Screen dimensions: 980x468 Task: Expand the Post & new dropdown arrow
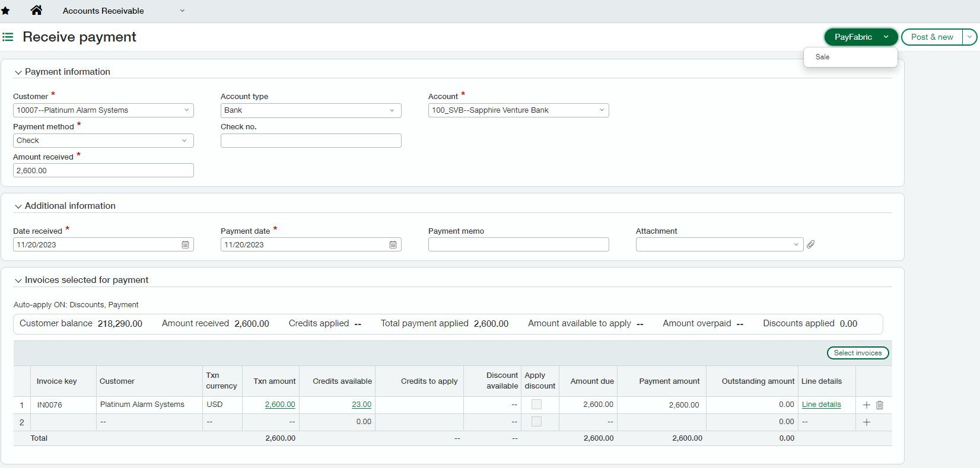[969, 37]
